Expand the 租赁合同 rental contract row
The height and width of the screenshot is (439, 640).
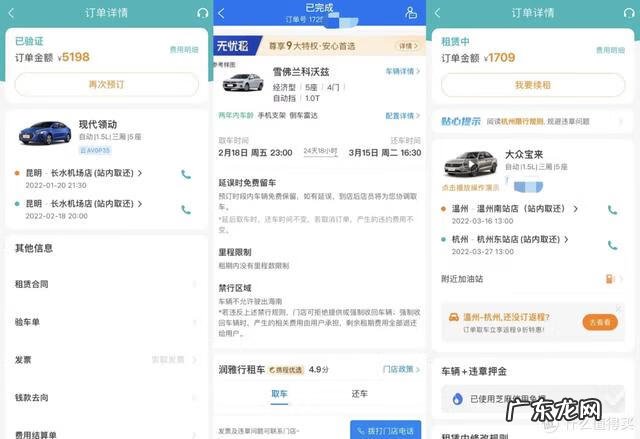tap(107, 284)
